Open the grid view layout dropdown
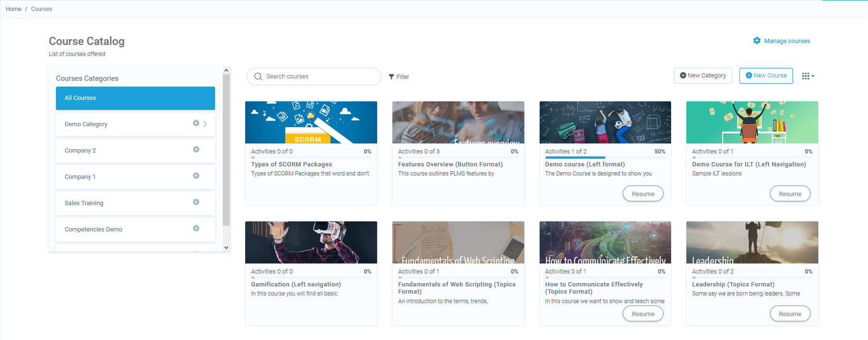This screenshot has height=340, width=868. coord(808,76)
